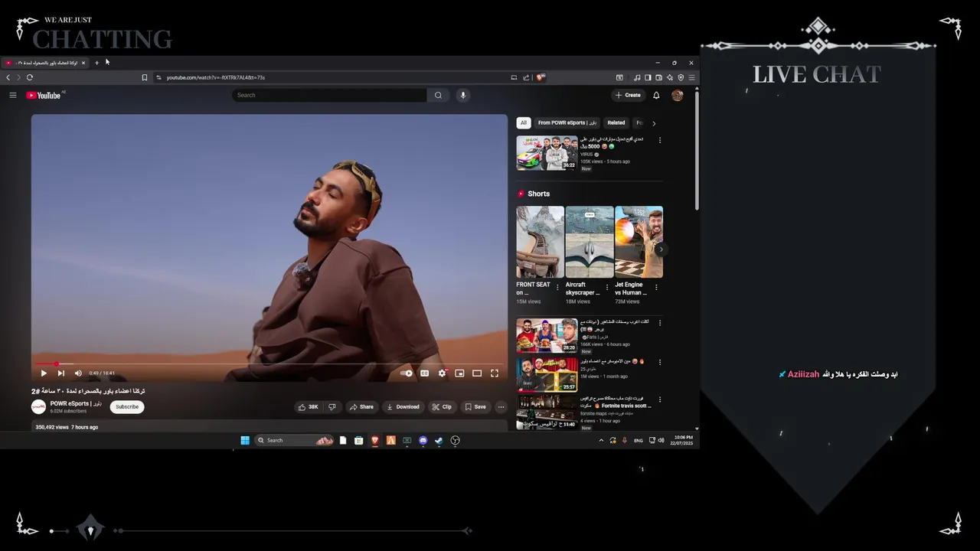
Task: Open the Jet Engine vs Human short
Action: (x=639, y=242)
